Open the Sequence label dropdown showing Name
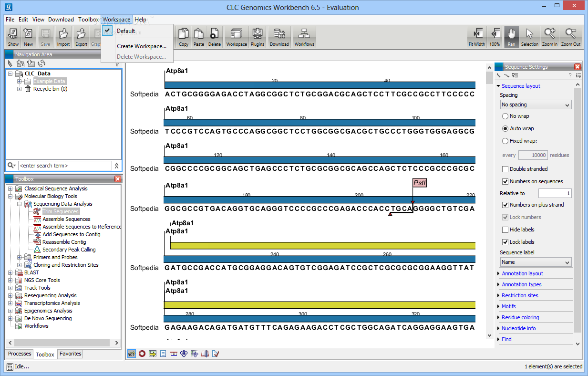Image resolution: width=588 pixels, height=376 pixels. [536, 262]
